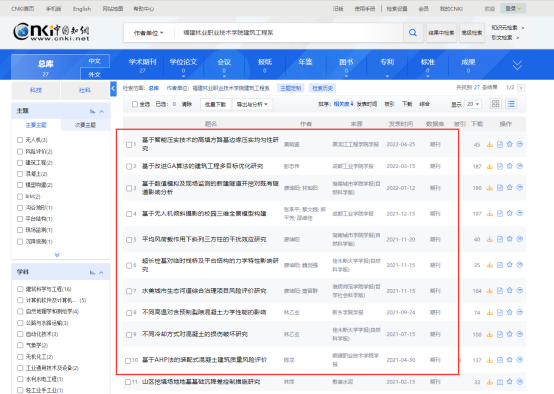The width and height of the screenshot is (554, 394).
Task: Switch to the 外文 tab
Action: pyautogui.click(x=94, y=75)
